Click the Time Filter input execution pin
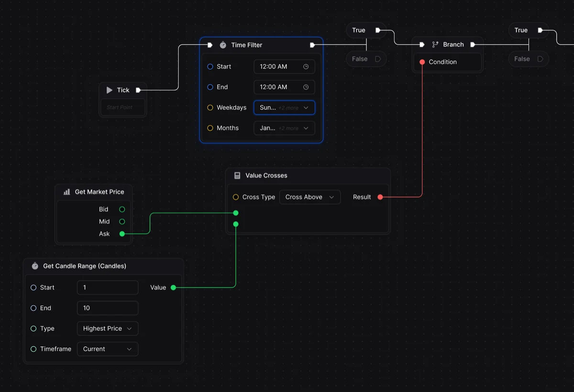The width and height of the screenshot is (574, 392). 210,45
